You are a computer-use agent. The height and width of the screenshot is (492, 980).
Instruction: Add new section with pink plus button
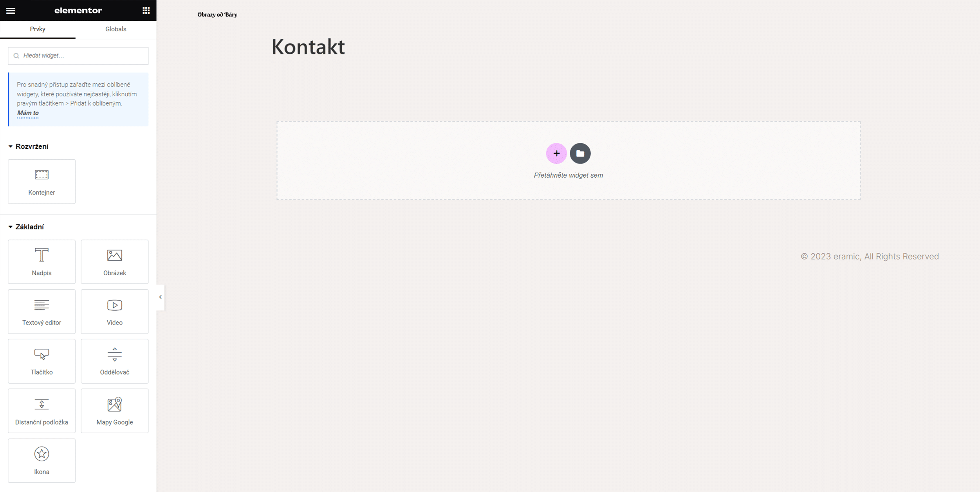pyautogui.click(x=556, y=153)
